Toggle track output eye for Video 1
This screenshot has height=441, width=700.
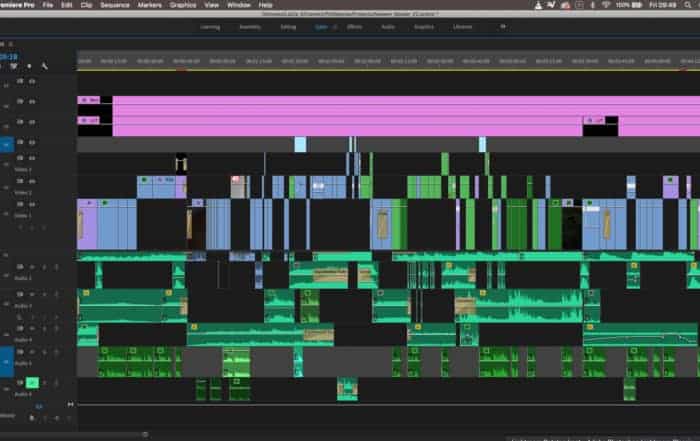[33, 203]
